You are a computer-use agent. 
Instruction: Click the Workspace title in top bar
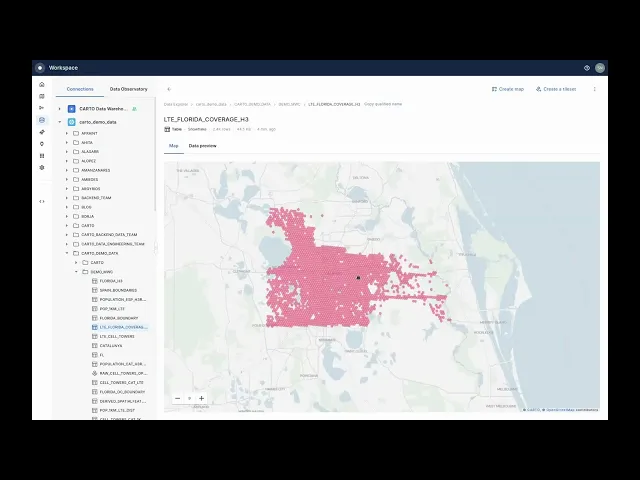point(63,68)
